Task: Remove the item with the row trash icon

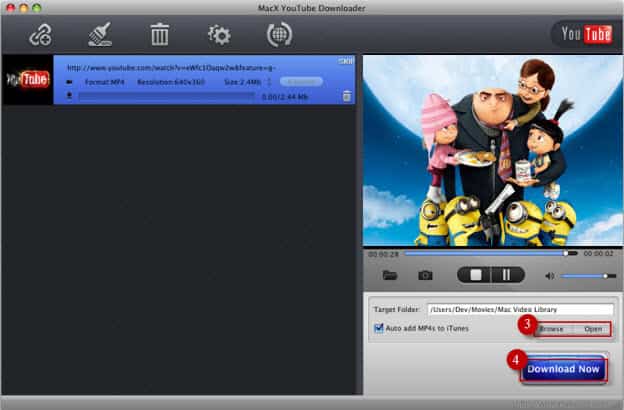Action: point(347,96)
